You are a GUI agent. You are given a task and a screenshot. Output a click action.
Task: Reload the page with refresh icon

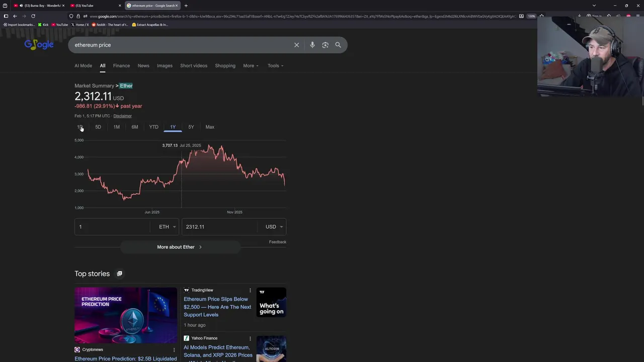point(33,16)
